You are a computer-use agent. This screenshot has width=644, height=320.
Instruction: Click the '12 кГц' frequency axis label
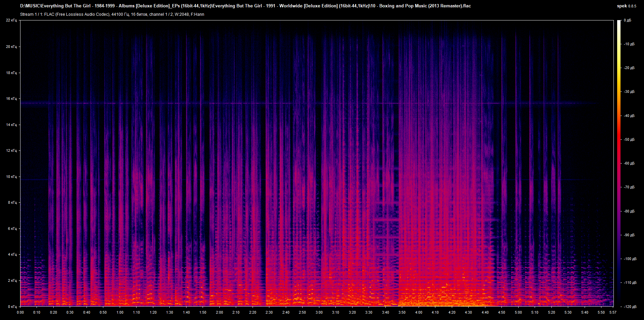[11, 151]
